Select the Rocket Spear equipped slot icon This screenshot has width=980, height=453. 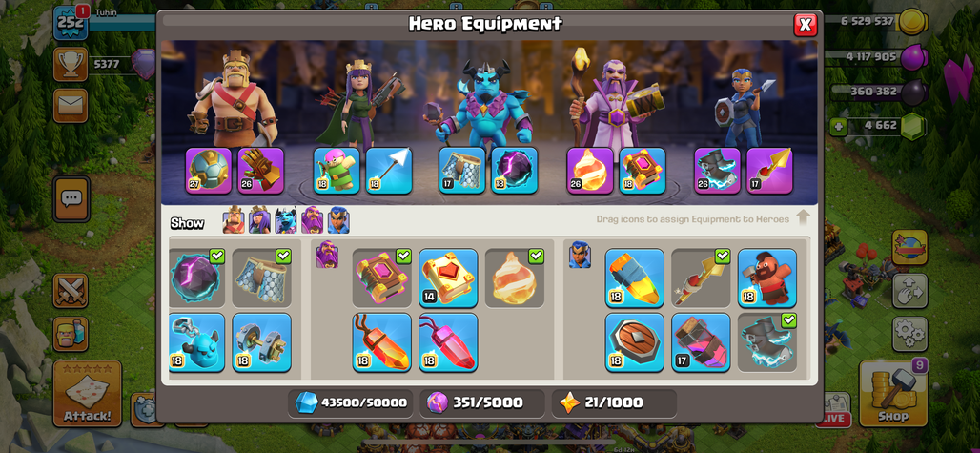tap(769, 171)
